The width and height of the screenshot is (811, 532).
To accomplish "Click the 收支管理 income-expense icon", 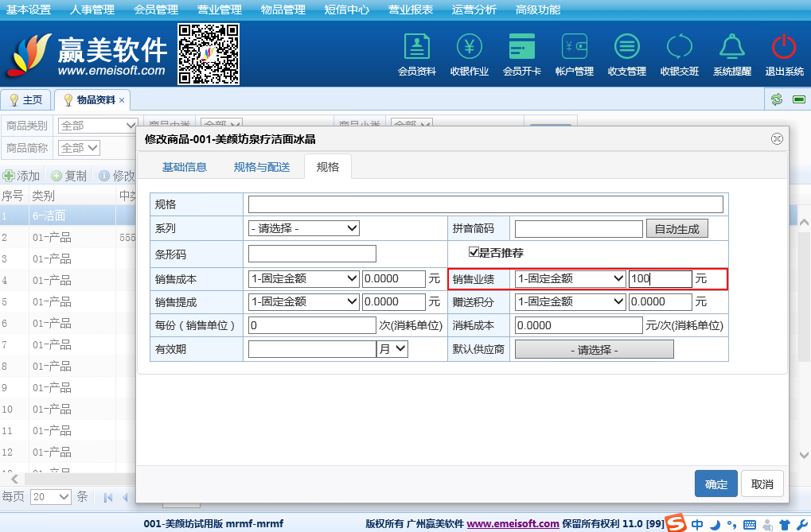I will click(626, 48).
